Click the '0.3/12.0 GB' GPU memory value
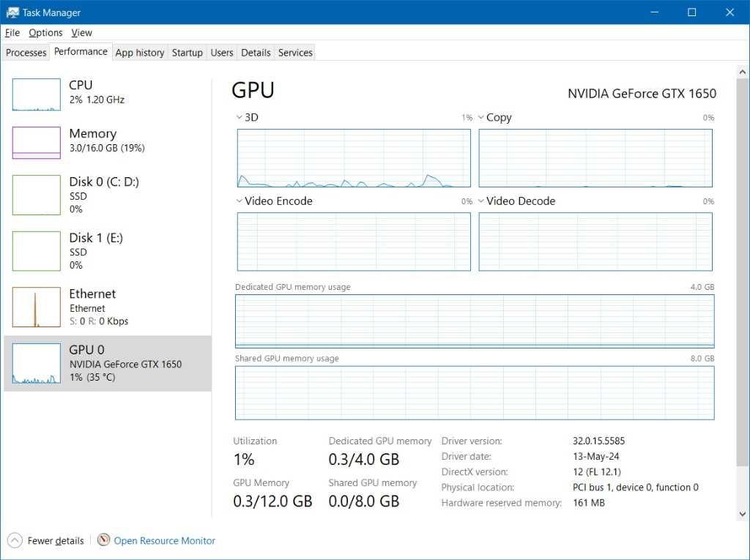Image resolution: width=750 pixels, height=560 pixels. (272, 501)
